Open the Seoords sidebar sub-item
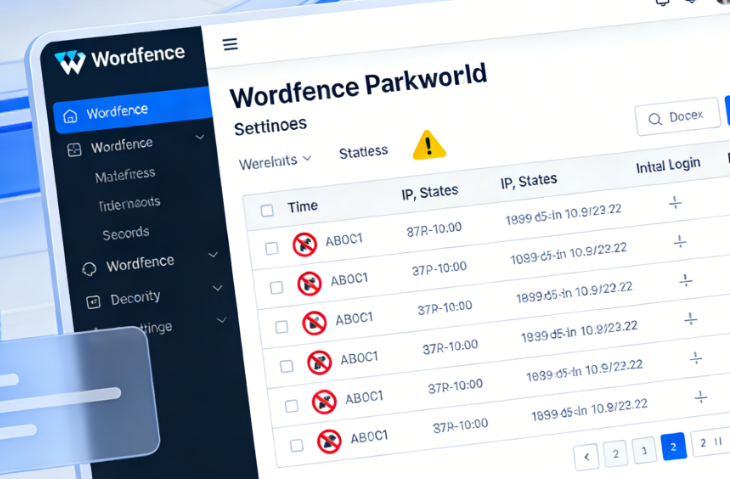Image resolution: width=730 pixels, height=479 pixels. click(126, 233)
